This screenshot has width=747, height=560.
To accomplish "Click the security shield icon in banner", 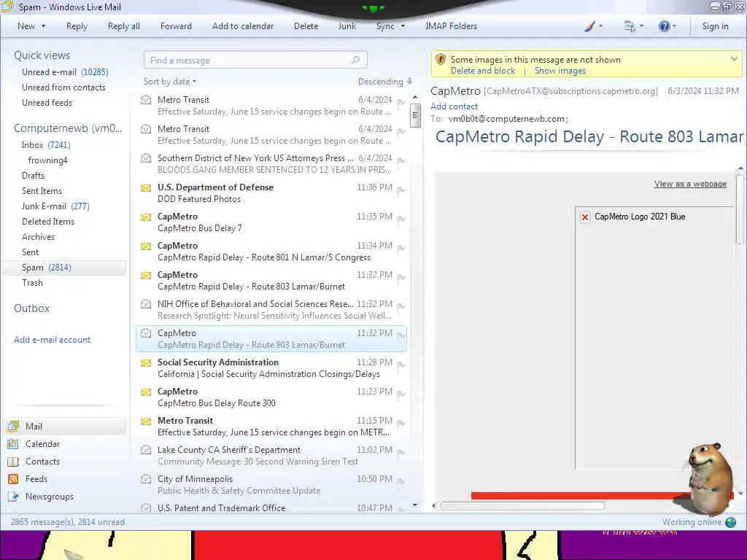I will pyautogui.click(x=441, y=60).
